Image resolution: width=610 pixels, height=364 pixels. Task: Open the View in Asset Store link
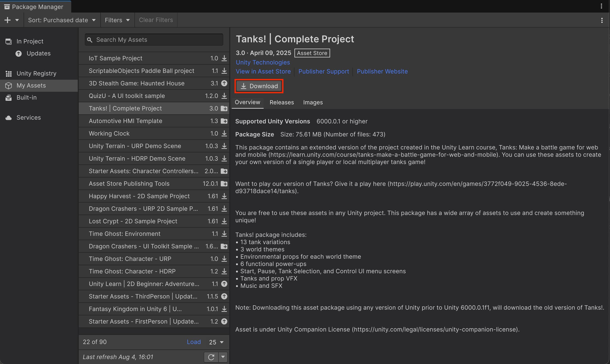coord(263,71)
